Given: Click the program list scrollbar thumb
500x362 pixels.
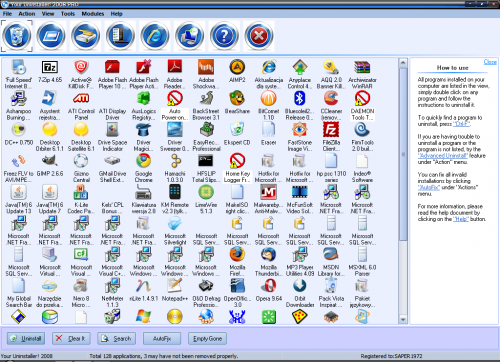Looking at the screenshot, I should pyautogui.click(x=403, y=154).
